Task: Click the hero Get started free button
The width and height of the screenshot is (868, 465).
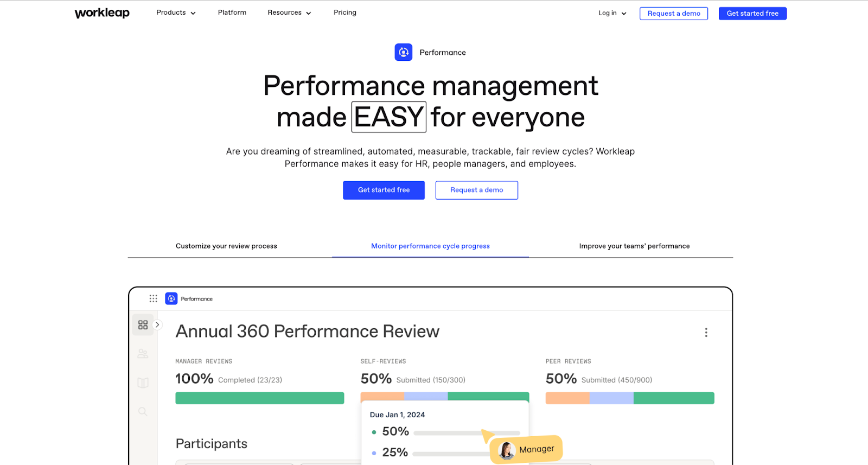Action: coord(384,190)
